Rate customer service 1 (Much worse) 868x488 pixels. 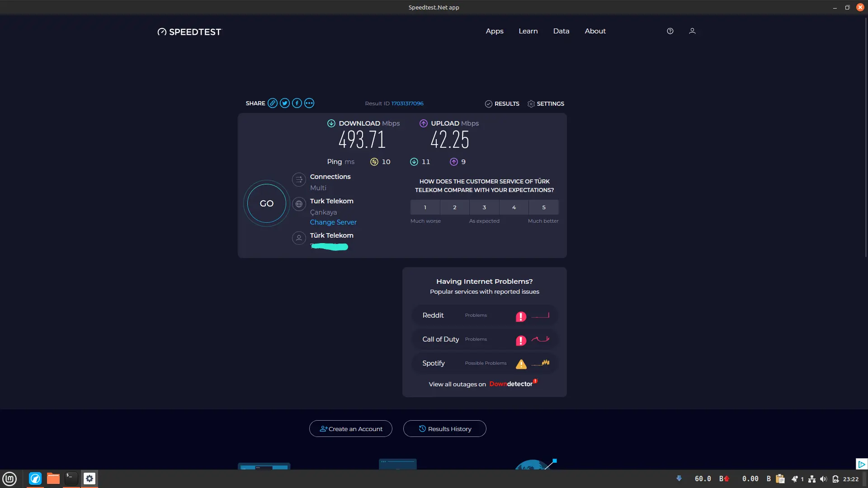[x=425, y=207]
